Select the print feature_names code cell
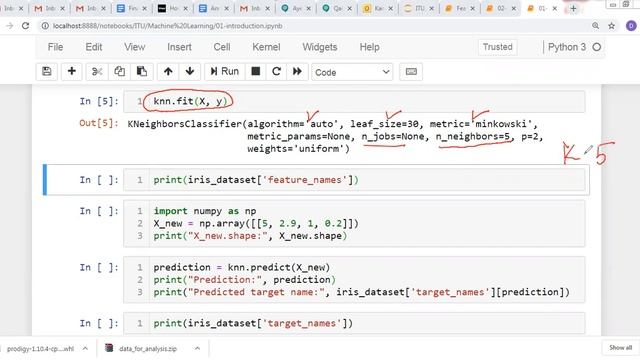 coord(354,180)
